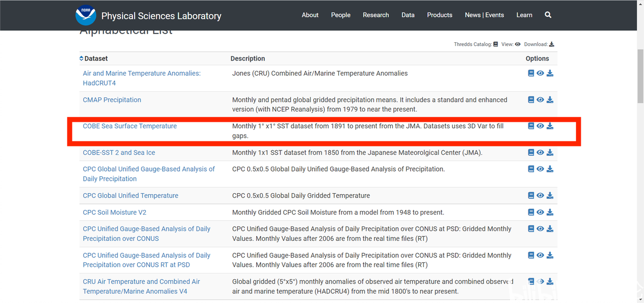Image resolution: width=644 pixels, height=303 pixels.
Task: Download the CPC Global Unified Temperature dataset
Action: tap(550, 195)
